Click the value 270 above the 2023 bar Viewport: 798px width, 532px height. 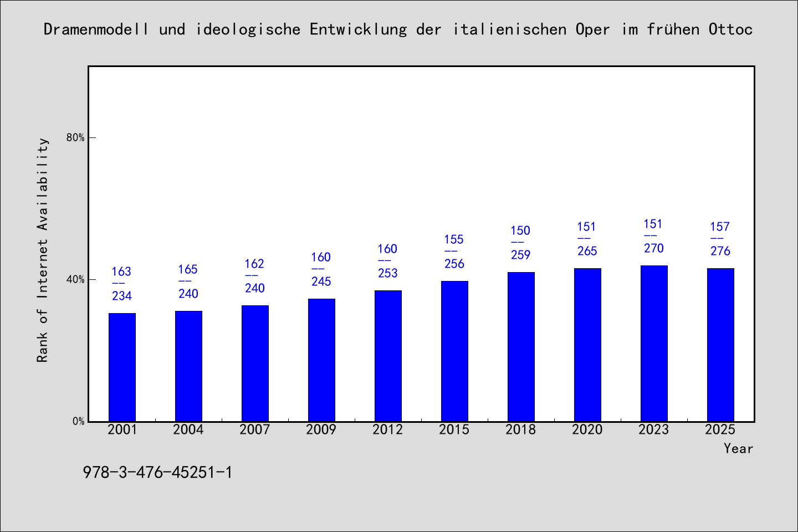click(x=654, y=248)
